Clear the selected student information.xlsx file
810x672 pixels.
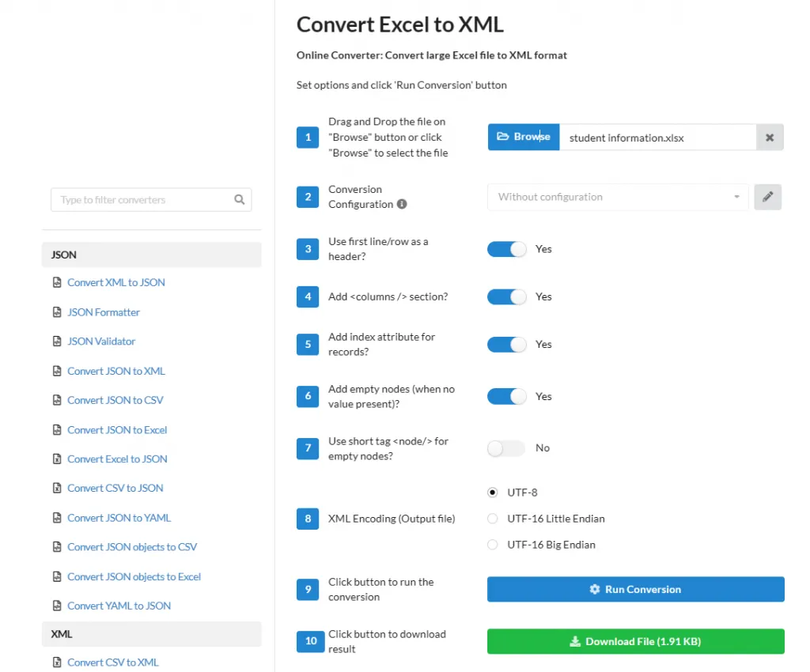(x=769, y=137)
